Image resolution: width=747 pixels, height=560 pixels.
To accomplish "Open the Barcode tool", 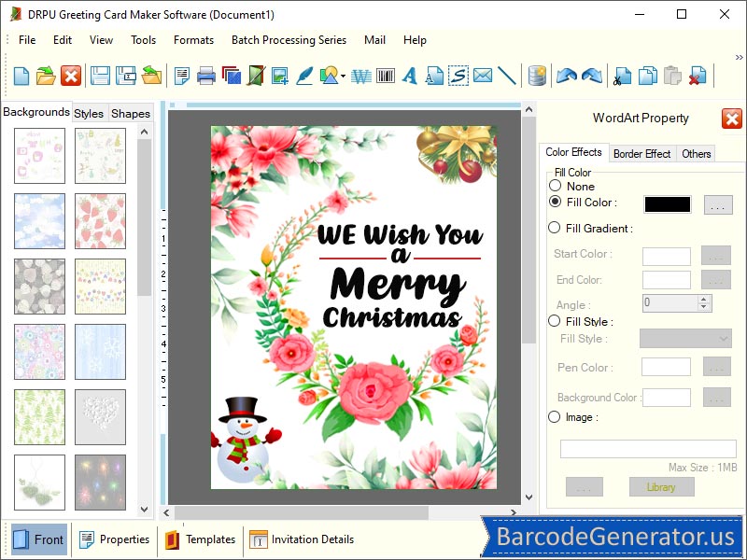I will pos(386,76).
